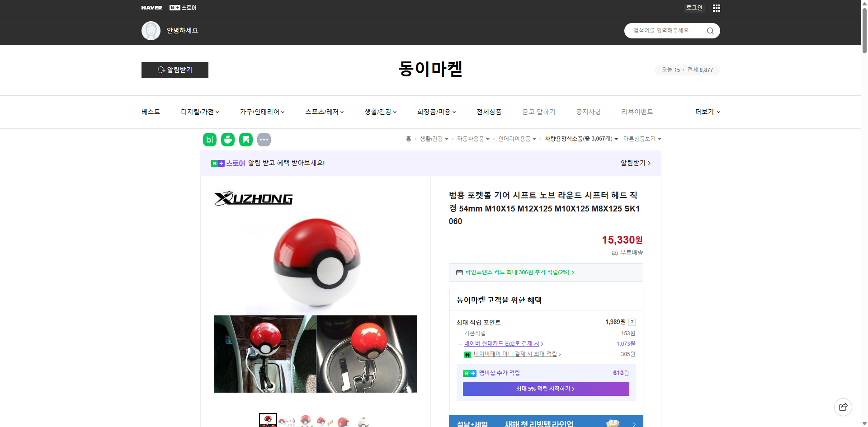Click 최대 5% 적립 시작하기 button
This screenshot has height=427, width=868.
click(545, 389)
